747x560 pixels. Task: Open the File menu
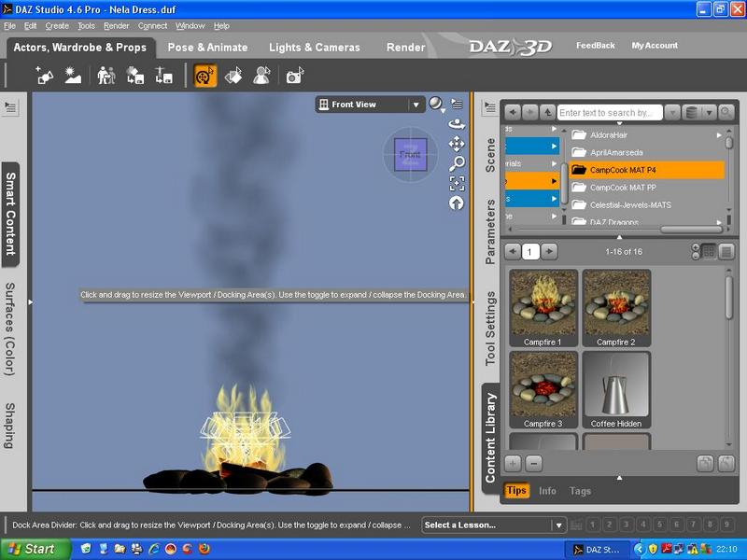click(9, 26)
